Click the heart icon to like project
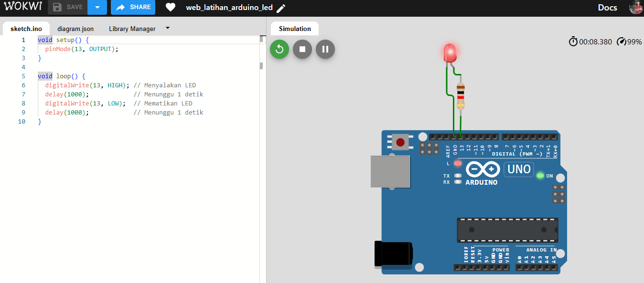Viewport: 644px width, 283px height. point(171,8)
